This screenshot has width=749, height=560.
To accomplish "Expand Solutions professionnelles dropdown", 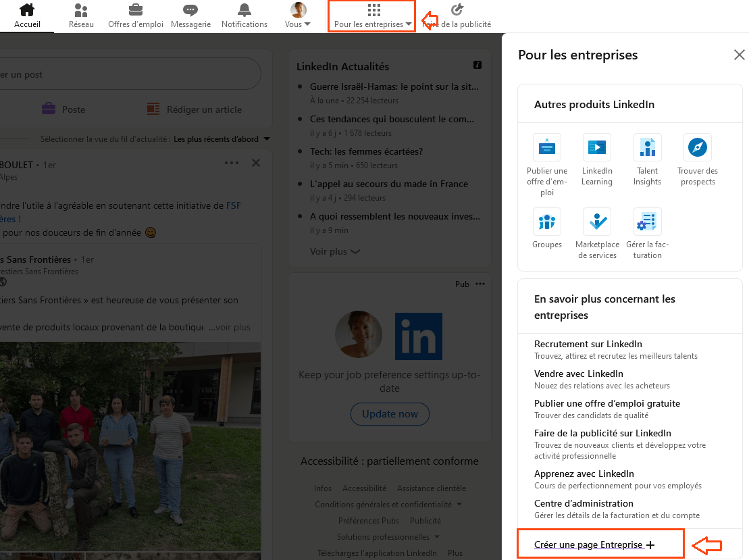I will (388, 537).
